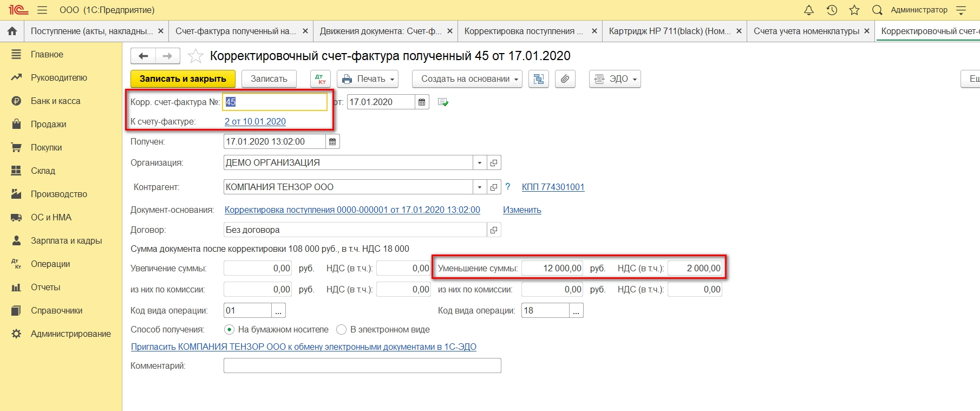Open the history clock icon
The width and height of the screenshot is (980, 411).
point(832,10)
